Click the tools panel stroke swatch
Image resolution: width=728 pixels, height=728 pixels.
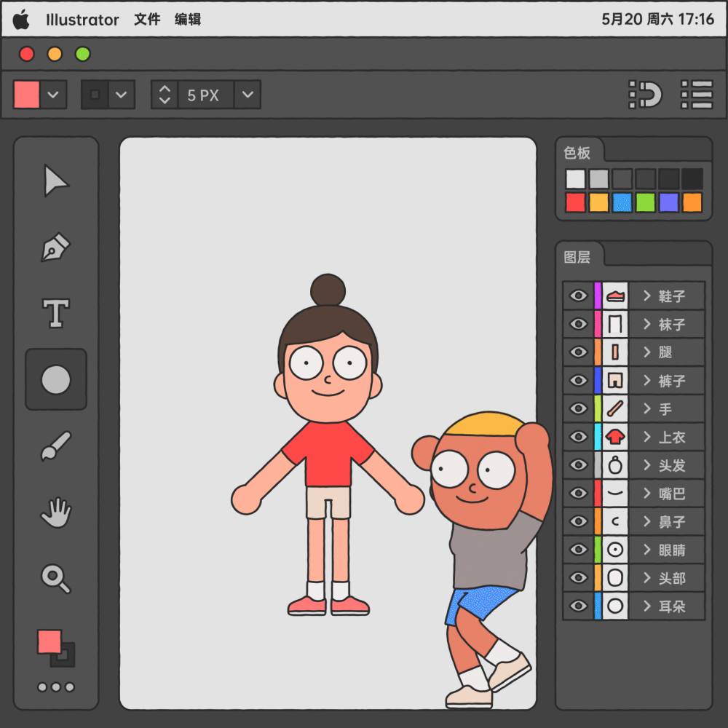coord(68,660)
